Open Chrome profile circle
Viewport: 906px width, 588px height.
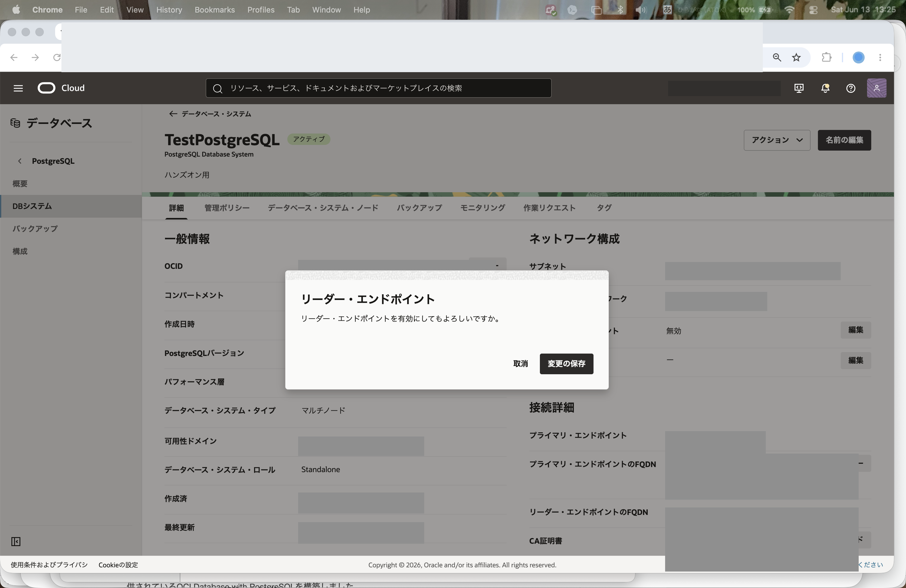pos(858,57)
